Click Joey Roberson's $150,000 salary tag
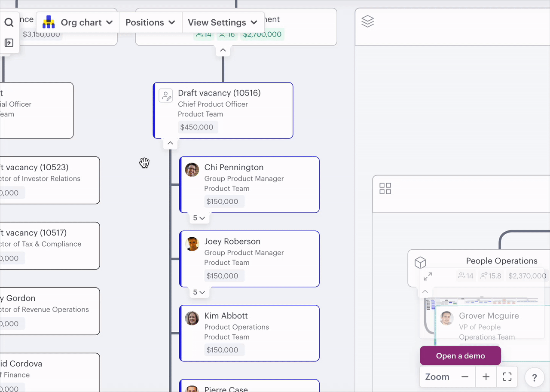The height and width of the screenshot is (392, 550). (224, 276)
